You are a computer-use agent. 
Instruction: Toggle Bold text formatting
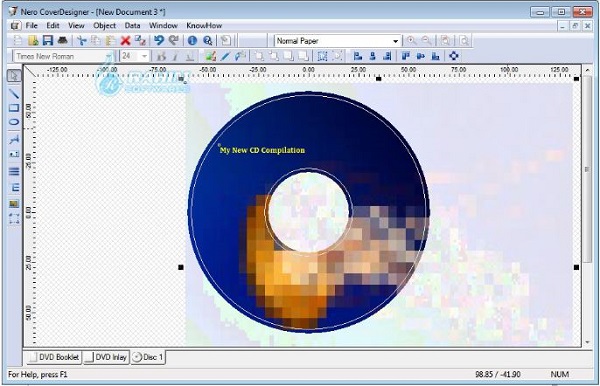tap(161, 56)
